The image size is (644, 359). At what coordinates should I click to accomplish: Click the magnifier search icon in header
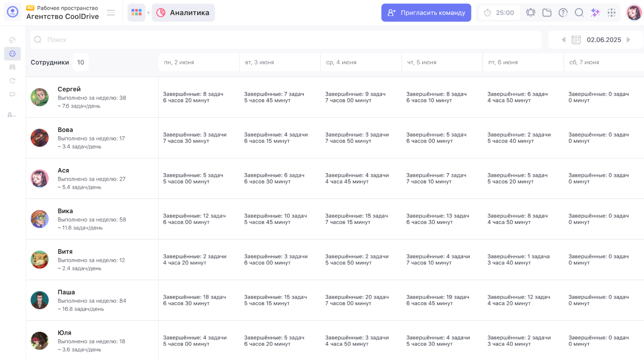click(x=579, y=13)
